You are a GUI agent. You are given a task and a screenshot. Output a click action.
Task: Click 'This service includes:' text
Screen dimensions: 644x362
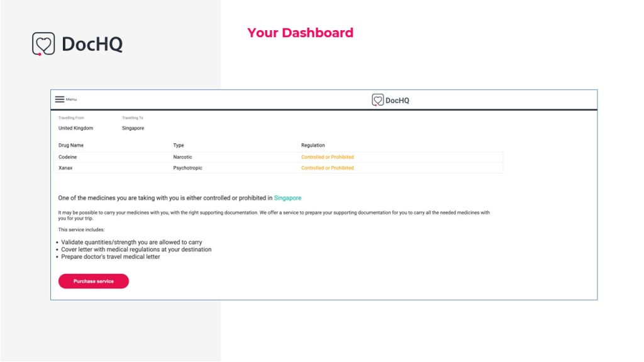point(81,230)
